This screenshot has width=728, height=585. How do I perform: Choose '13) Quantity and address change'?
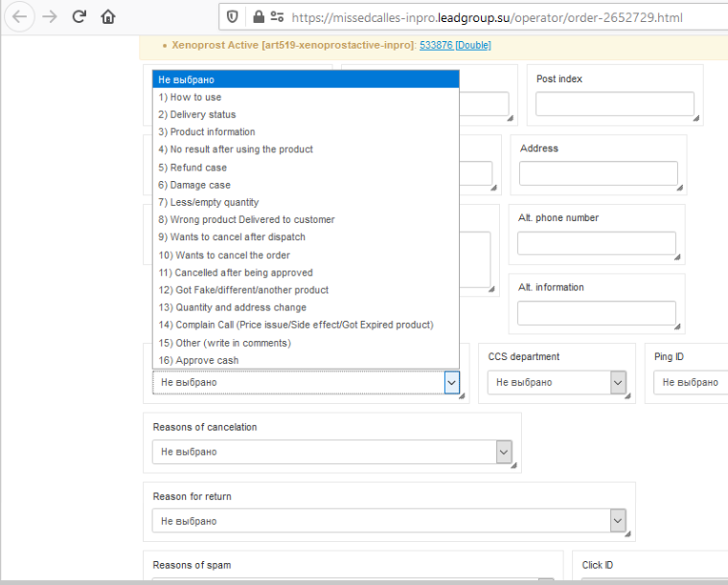pos(306,307)
